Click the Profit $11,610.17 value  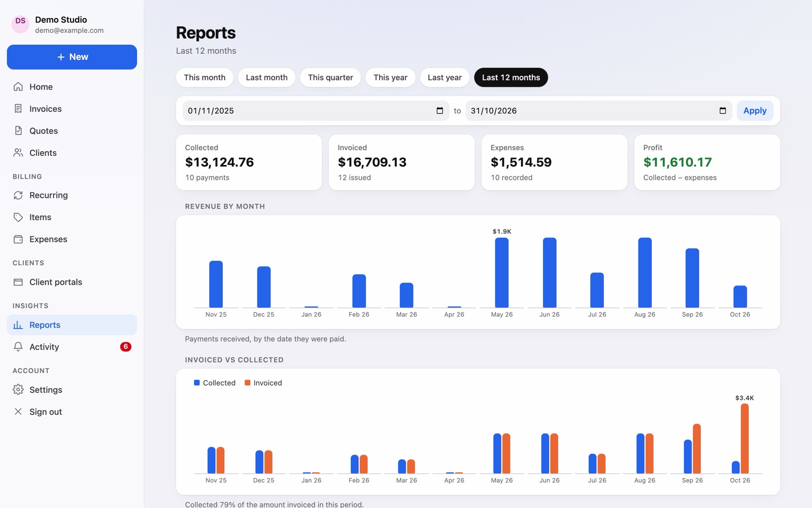[678, 162]
